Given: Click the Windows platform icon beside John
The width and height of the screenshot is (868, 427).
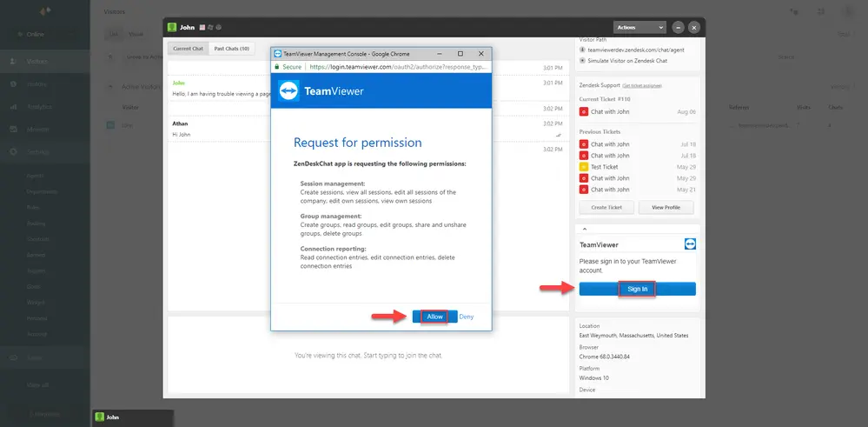Looking at the screenshot, I should click(x=210, y=27).
